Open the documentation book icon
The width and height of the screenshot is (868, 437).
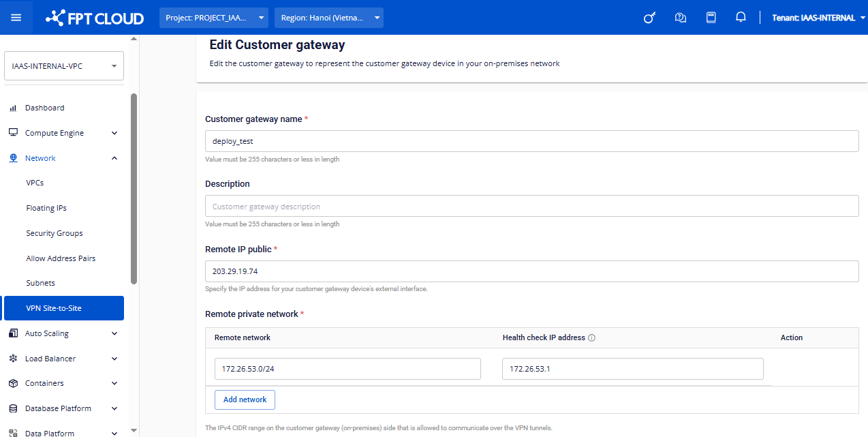tap(711, 18)
